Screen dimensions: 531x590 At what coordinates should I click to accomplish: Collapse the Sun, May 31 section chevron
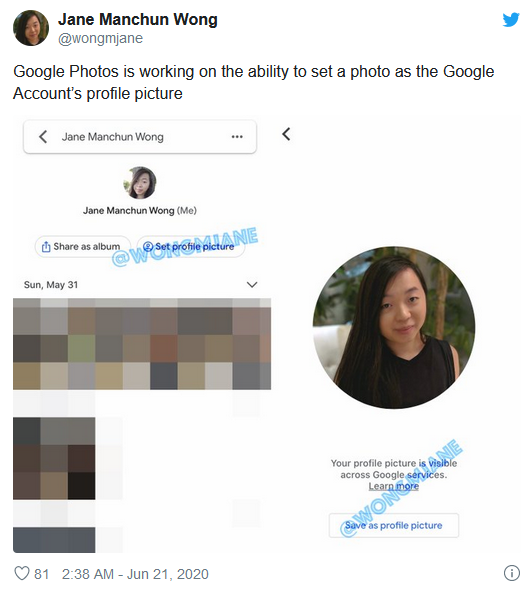click(252, 284)
